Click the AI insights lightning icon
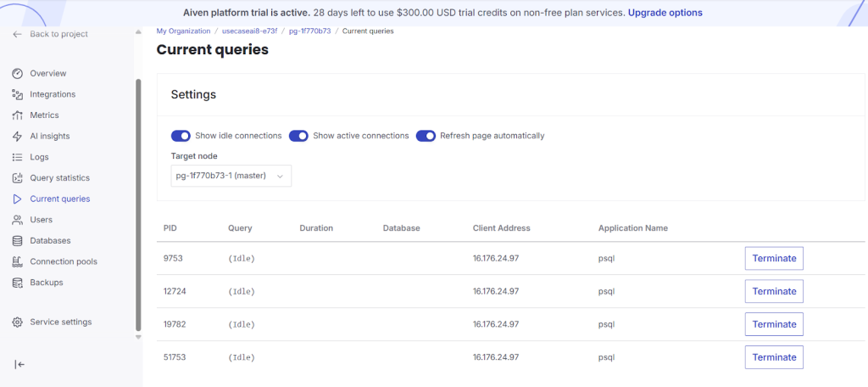Image resolution: width=868 pixels, height=387 pixels. point(17,136)
